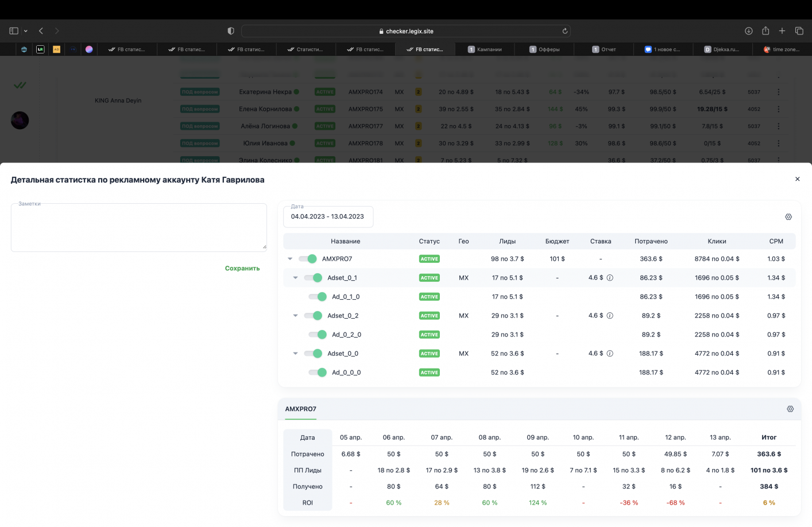Viewport: 812px width, 527px height.
Task: Click ROI value 124 % for 09 апр.
Action: click(x=538, y=503)
